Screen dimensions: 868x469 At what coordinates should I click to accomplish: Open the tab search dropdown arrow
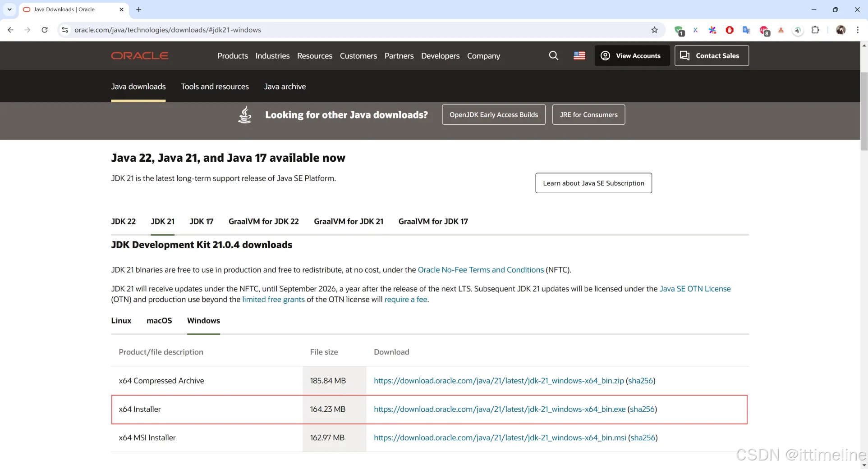9,9
